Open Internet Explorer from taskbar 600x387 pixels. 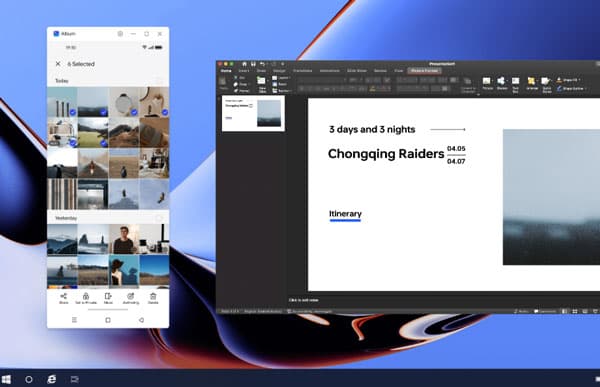click(x=51, y=379)
